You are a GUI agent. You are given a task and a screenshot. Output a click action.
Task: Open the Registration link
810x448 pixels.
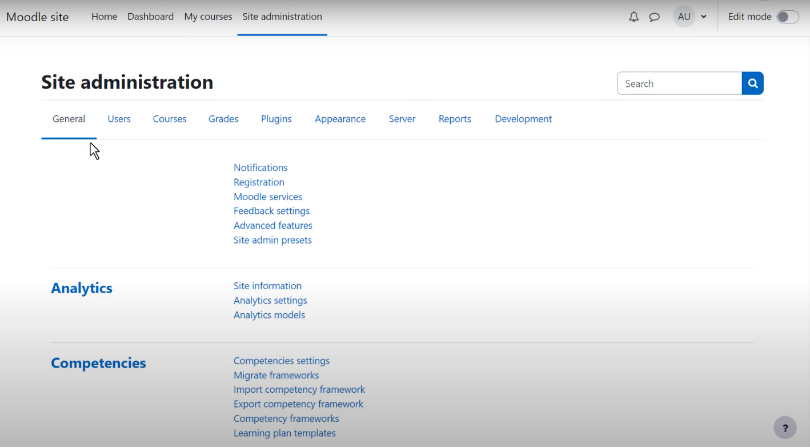(x=259, y=182)
